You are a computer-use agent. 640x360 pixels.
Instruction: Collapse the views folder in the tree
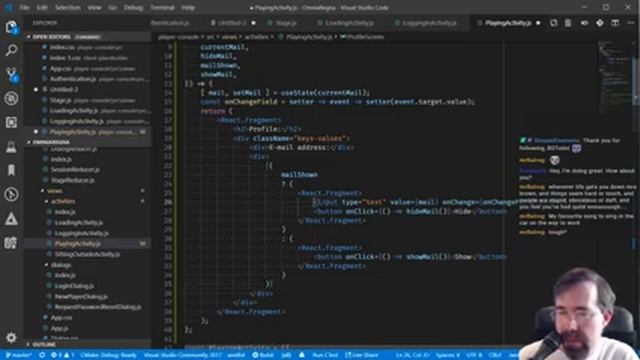click(x=55, y=191)
